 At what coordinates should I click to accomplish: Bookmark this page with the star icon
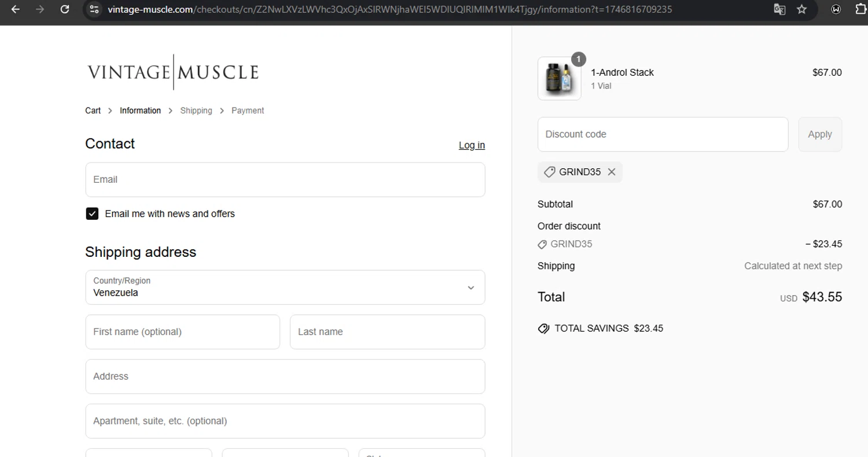coord(801,9)
